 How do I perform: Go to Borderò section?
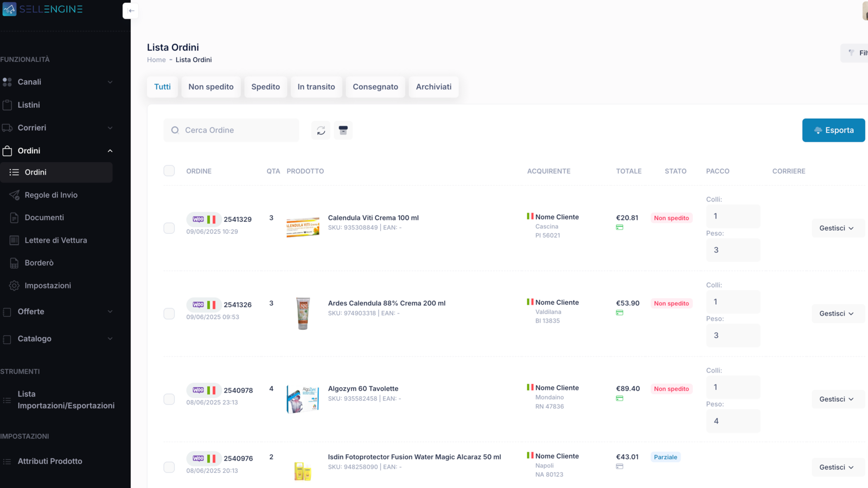pos(39,263)
